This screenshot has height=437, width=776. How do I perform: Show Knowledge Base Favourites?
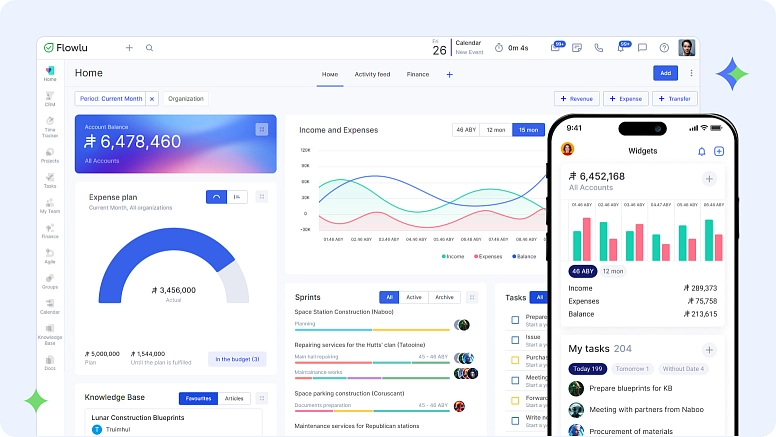click(x=198, y=398)
